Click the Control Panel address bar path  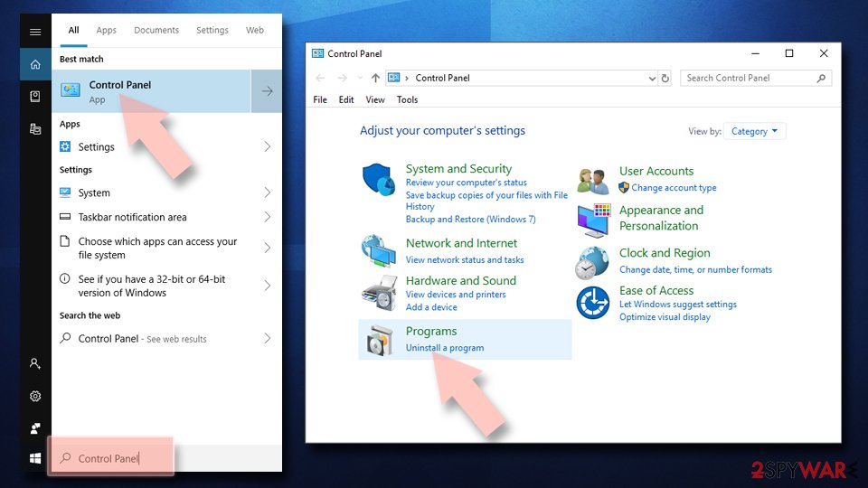tap(442, 78)
